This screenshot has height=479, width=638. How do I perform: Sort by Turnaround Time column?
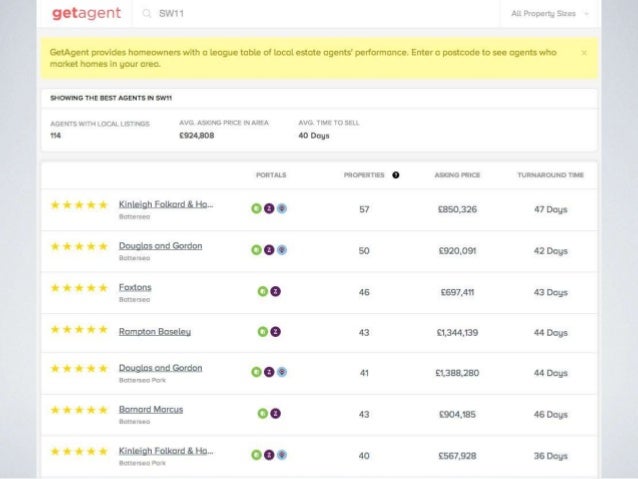pos(550,175)
